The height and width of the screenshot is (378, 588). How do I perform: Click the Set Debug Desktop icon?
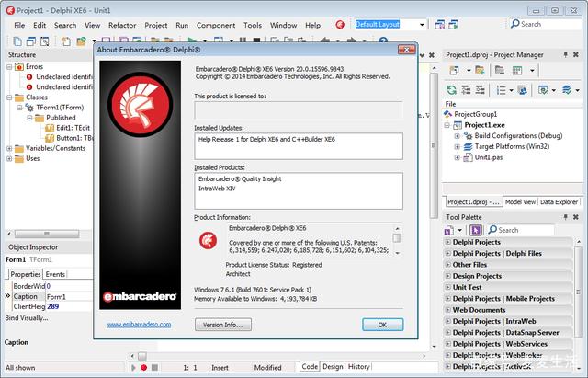coord(453,25)
